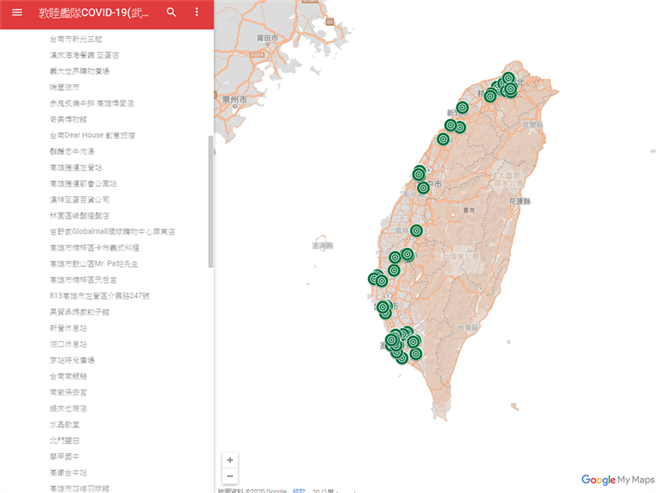The width and height of the screenshot is (656, 493).
Task: Select list item 瑞豐夜市
Action: tap(64, 87)
